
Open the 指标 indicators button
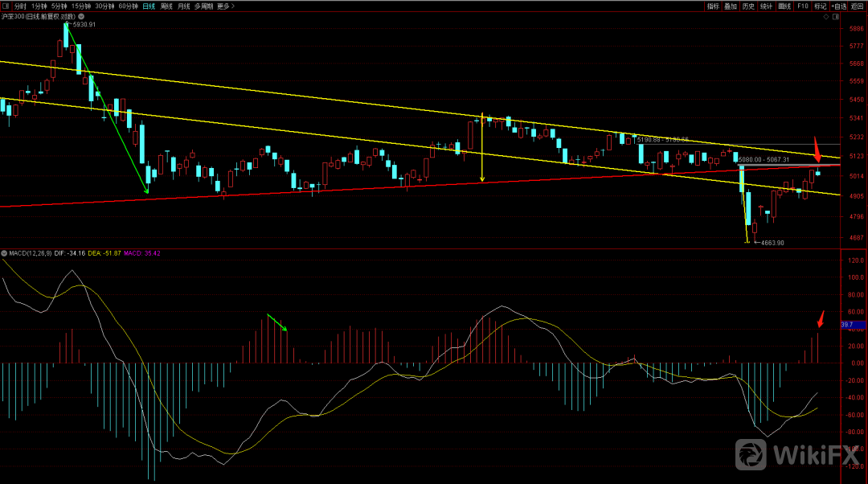pyautogui.click(x=713, y=6)
